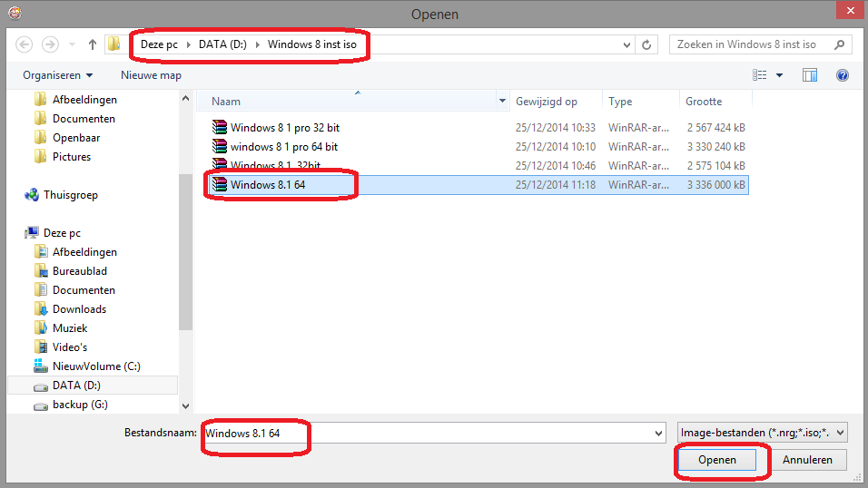The image size is (868, 488).
Task: Open Video's in the sidebar
Action: pos(70,347)
